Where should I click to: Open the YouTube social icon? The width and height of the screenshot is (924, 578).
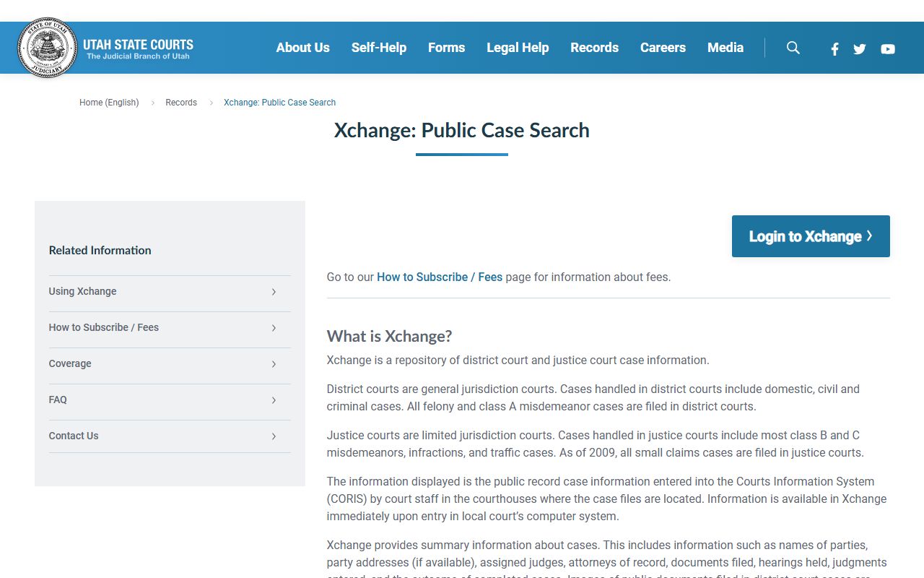(x=888, y=49)
